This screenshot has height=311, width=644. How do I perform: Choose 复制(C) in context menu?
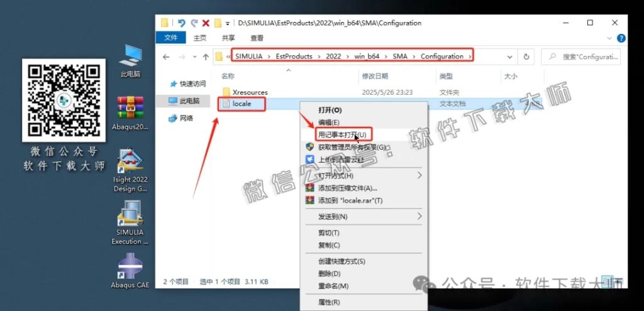pyautogui.click(x=329, y=245)
